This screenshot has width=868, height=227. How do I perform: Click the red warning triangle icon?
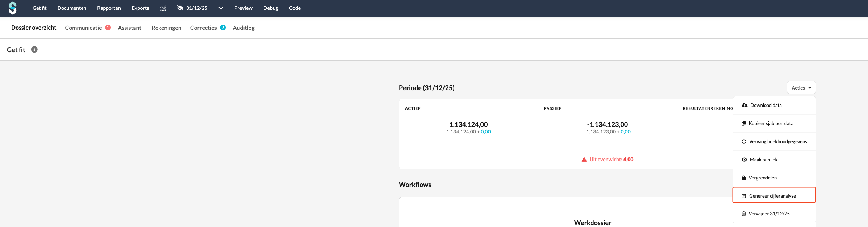point(584,160)
